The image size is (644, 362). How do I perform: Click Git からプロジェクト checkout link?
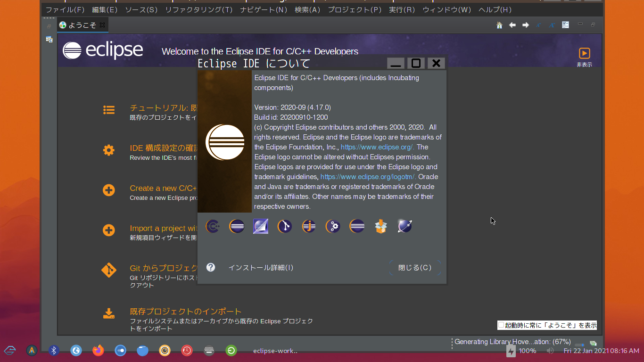pyautogui.click(x=163, y=268)
